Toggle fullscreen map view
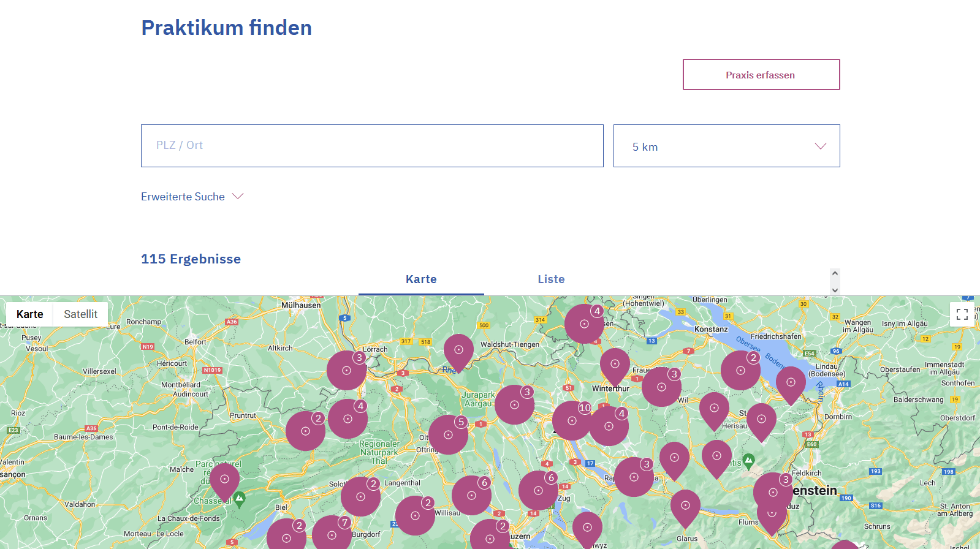 (962, 314)
